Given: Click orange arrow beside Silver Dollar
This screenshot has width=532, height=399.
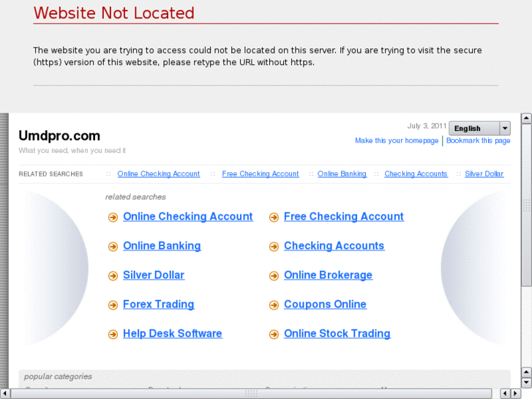Looking at the screenshot, I should point(113,276).
